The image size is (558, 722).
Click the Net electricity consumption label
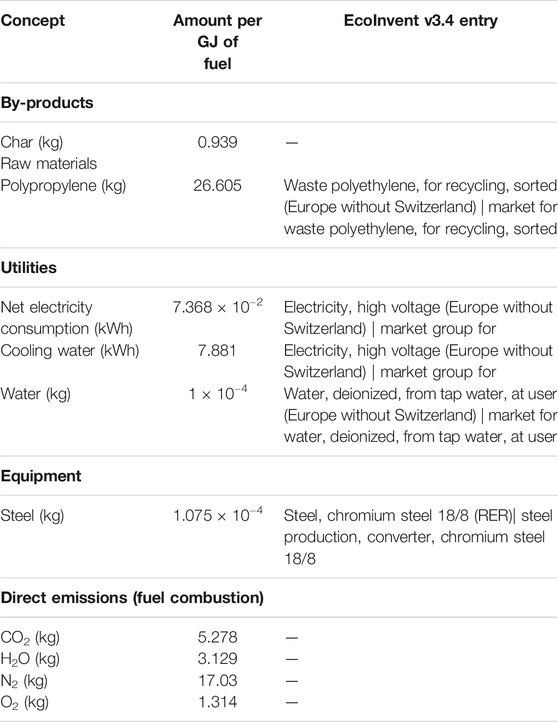tap(67, 318)
